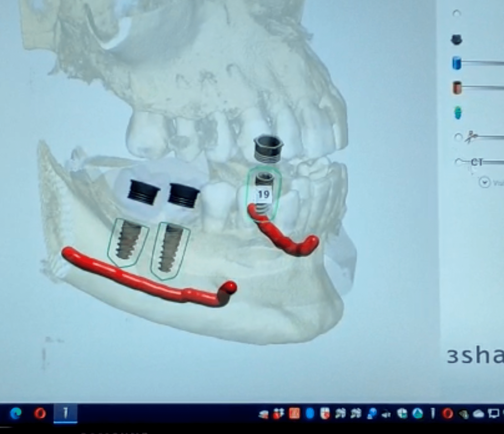Expand the chevron below the CT option

coord(485,183)
